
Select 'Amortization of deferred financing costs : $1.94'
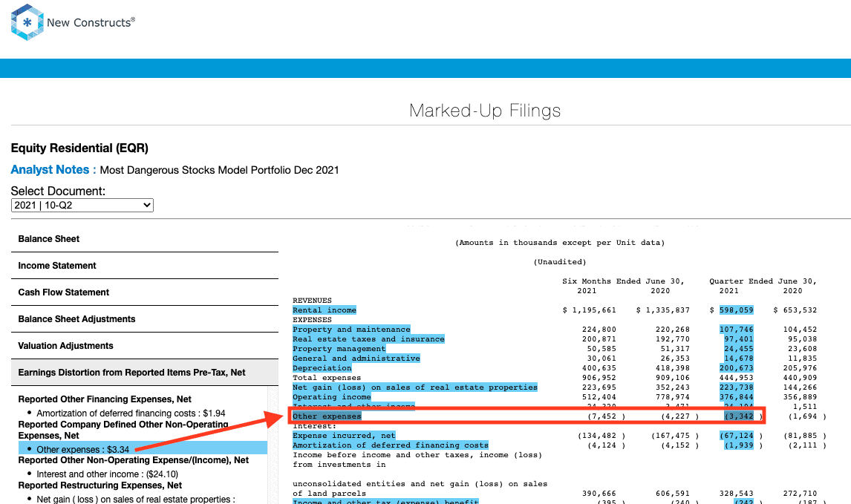point(131,413)
